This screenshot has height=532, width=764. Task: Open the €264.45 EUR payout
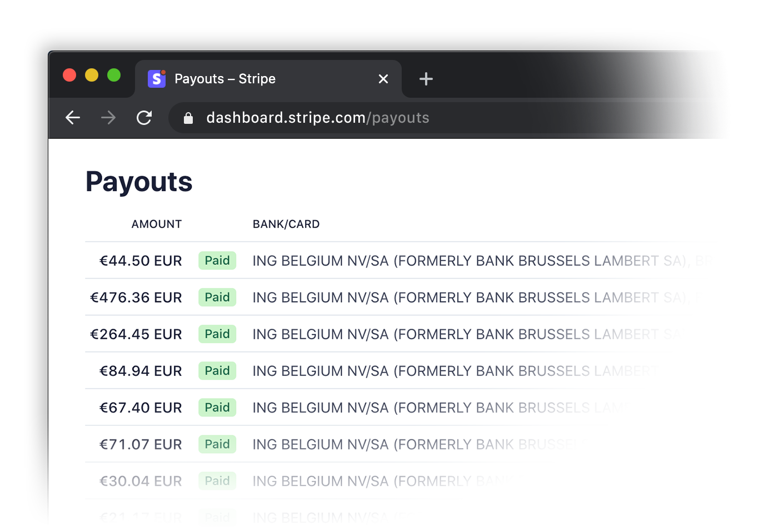(x=136, y=334)
